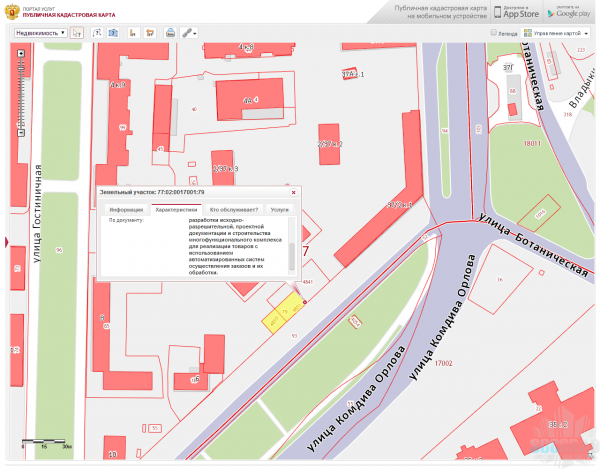Screen dimensions: 600x469
Task: Open the App Store download link
Action: [x=517, y=12]
